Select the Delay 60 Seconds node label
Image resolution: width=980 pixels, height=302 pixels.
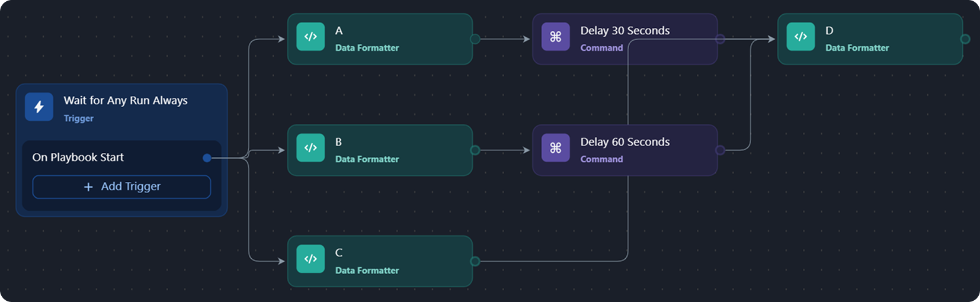click(625, 142)
